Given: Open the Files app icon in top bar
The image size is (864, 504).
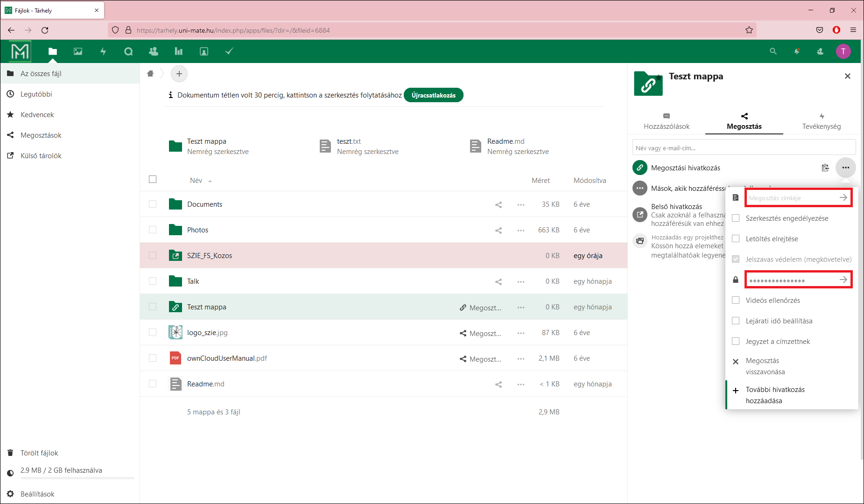Looking at the screenshot, I should click(53, 51).
